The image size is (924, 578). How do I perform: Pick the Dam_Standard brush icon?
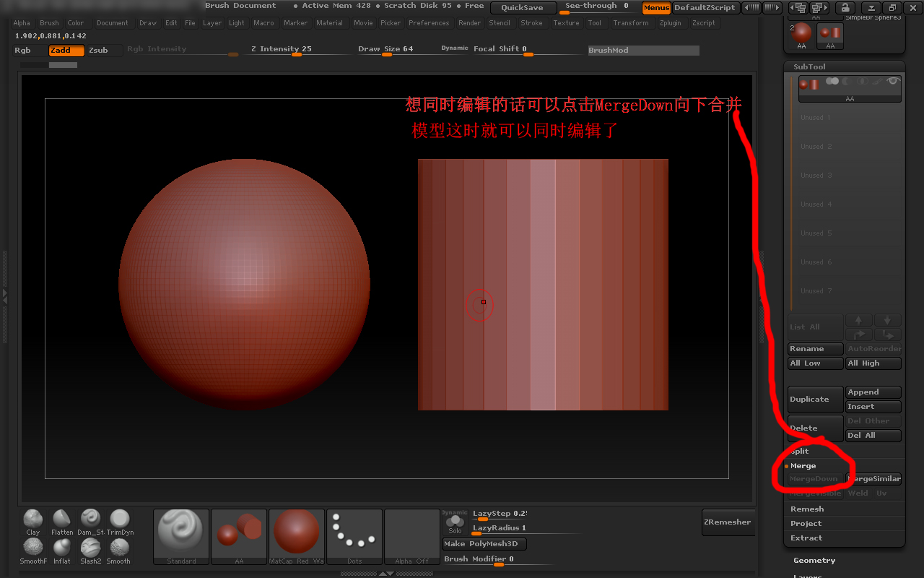pyautogui.click(x=91, y=522)
